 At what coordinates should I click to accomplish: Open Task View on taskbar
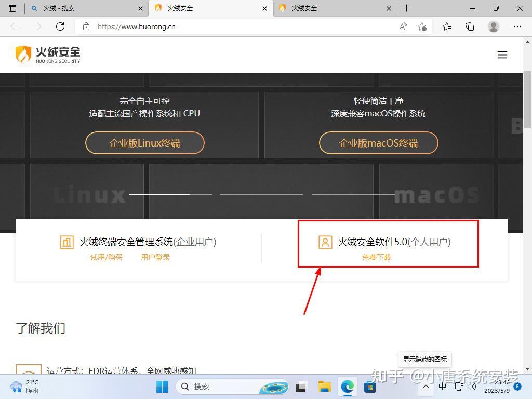[301, 387]
